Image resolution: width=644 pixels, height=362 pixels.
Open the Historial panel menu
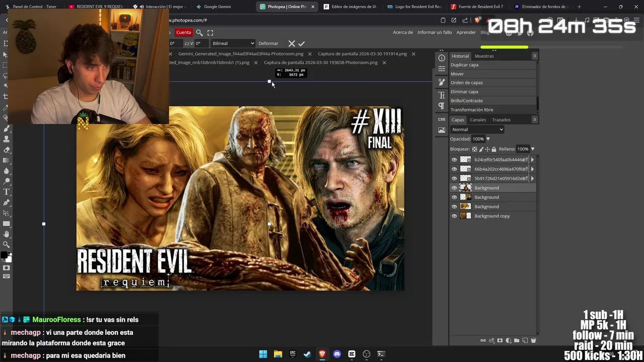point(534,56)
